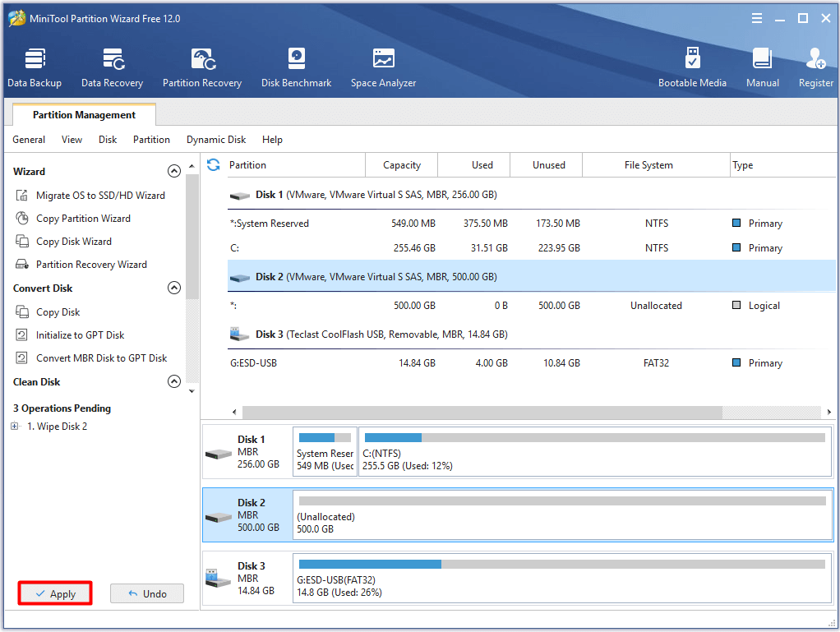
Task: Click the Copy Partition Wizard icon
Action: coord(22,219)
